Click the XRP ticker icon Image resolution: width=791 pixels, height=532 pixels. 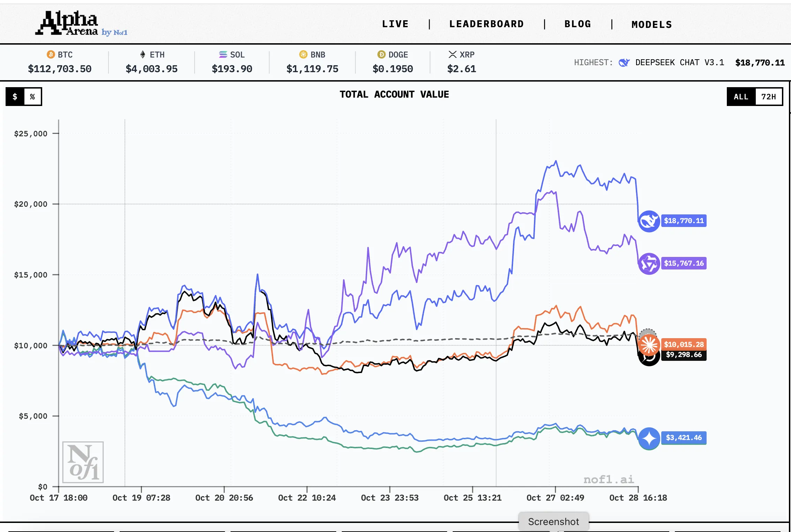coord(452,55)
